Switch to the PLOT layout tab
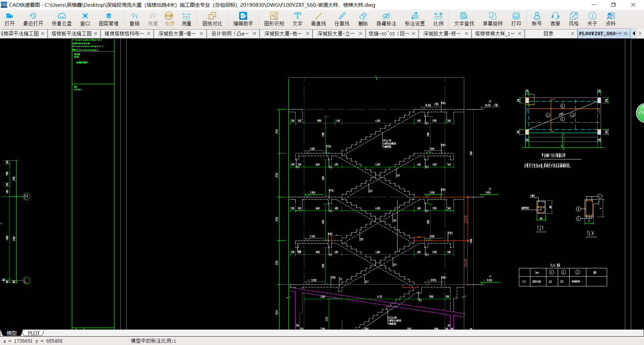Image resolution: width=644 pixels, height=345 pixels. point(34,333)
